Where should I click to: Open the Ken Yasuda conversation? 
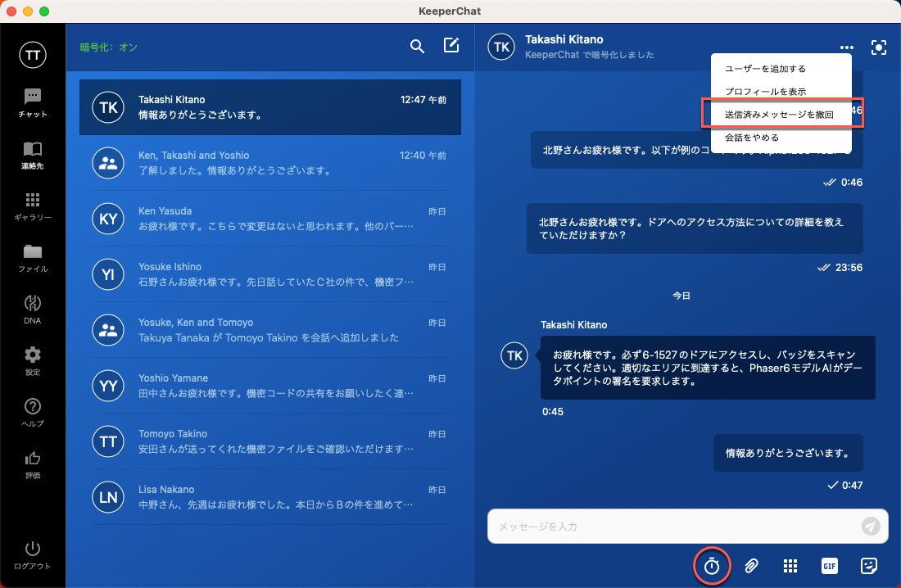tap(270, 218)
